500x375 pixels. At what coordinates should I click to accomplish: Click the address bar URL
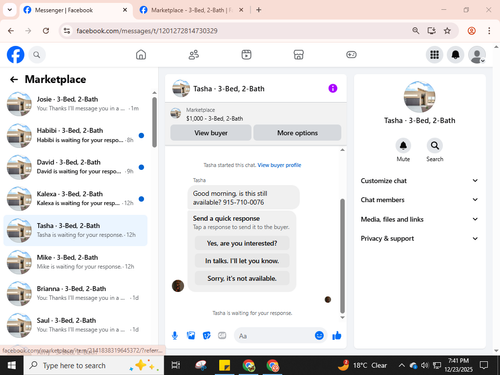147,31
